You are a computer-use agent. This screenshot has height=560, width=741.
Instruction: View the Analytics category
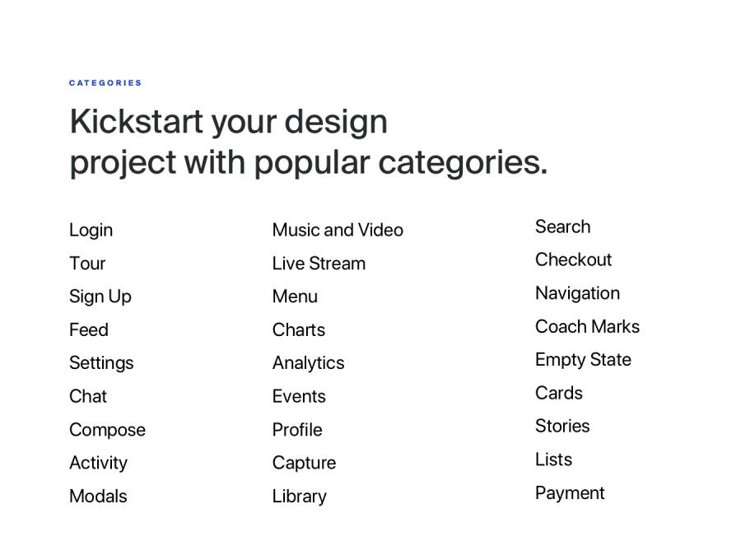(x=308, y=363)
